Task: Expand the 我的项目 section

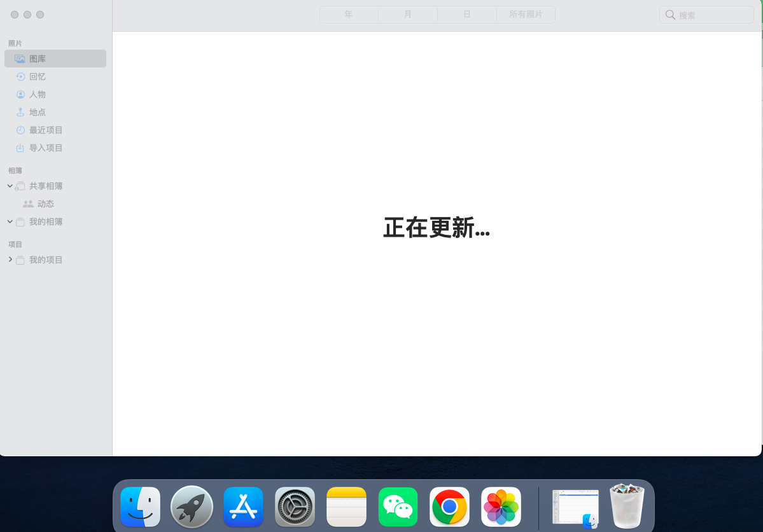Action: click(10, 259)
